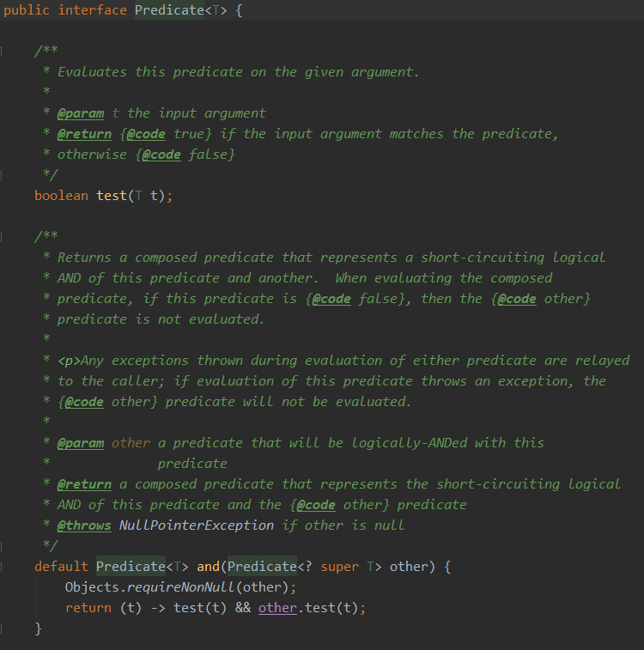
Task: Click the @return tag before 'a composed predicate'
Action: 84,484
